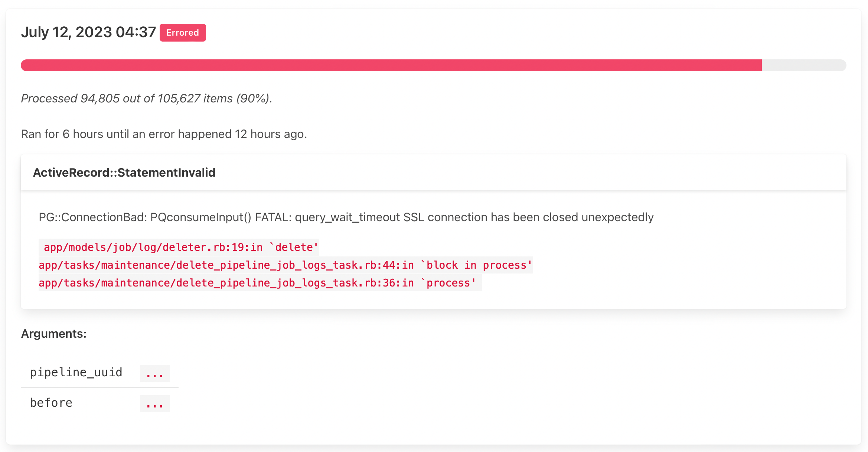The height and width of the screenshot is (452, 868).
Task: Select the pipeline_uuid argument label
Action: pyautogui.click(x=76, y=372)
